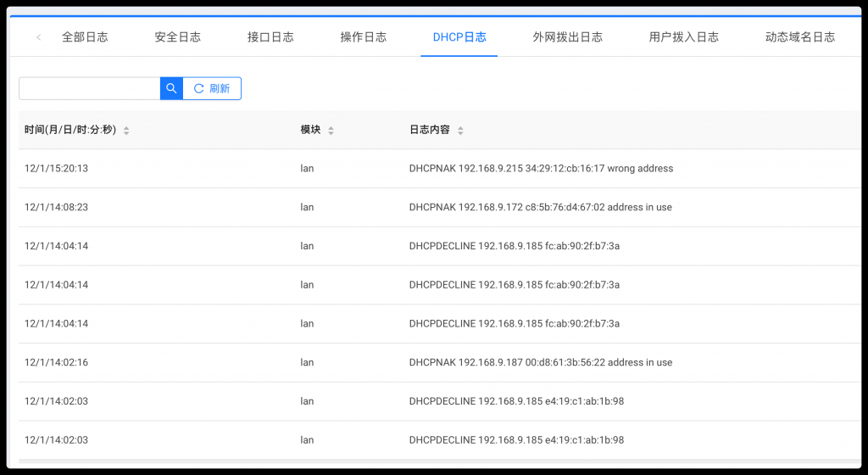Click the blue search magnifier icon
868x475 pixels.
pos(171,88)
